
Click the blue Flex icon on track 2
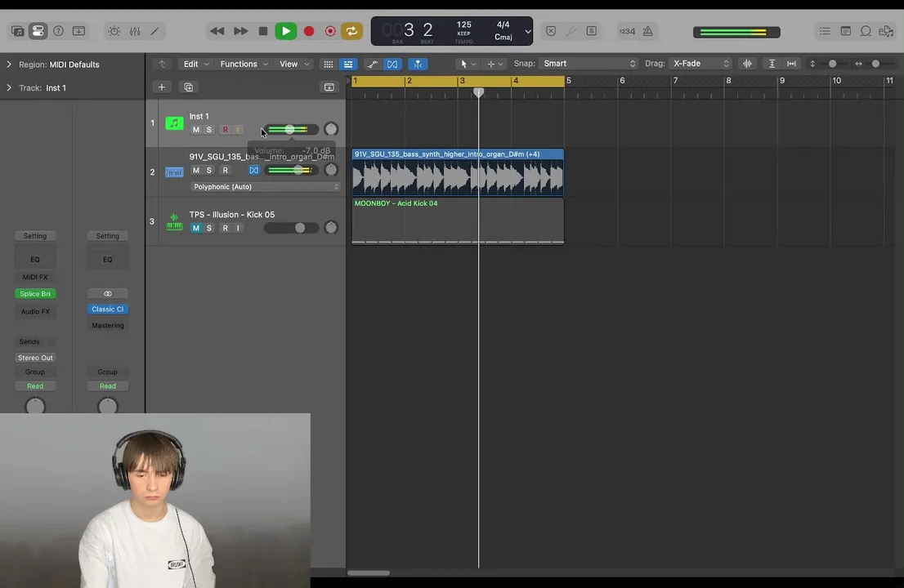point(253,171)
